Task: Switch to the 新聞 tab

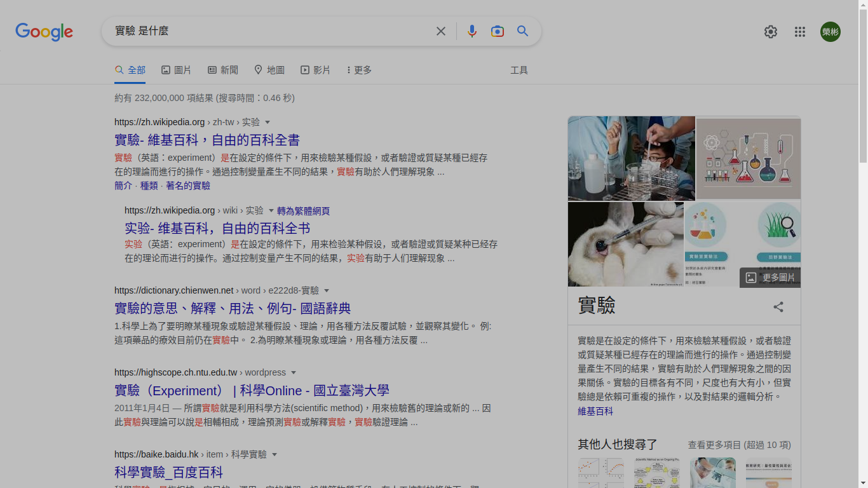Action: pyautogui.click(x=223, y=70)
